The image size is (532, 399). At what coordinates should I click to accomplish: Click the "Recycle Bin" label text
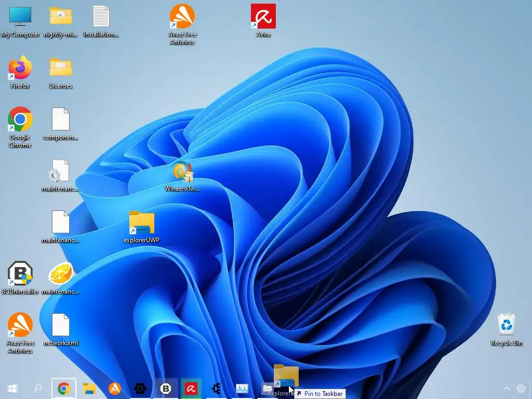pos(506,343)
